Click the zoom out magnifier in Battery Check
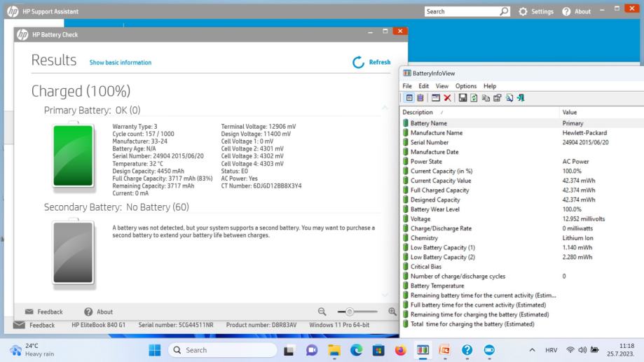Viewport: 644px width, 362px height. pos(322,312)
